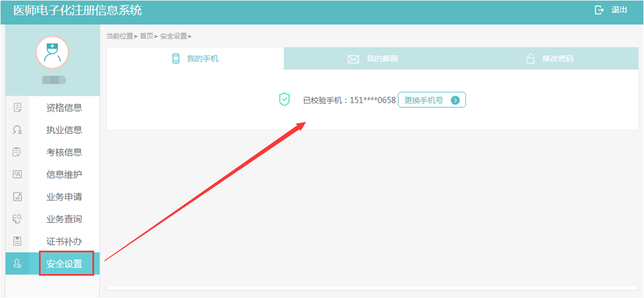Select the 我的手机 tab
644x298 pixels.
pos(195,59)
